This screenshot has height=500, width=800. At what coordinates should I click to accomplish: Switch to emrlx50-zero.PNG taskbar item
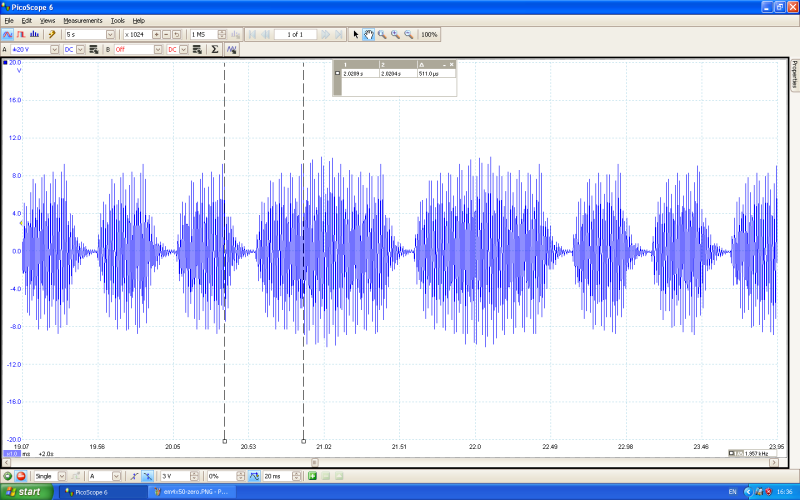193,492
